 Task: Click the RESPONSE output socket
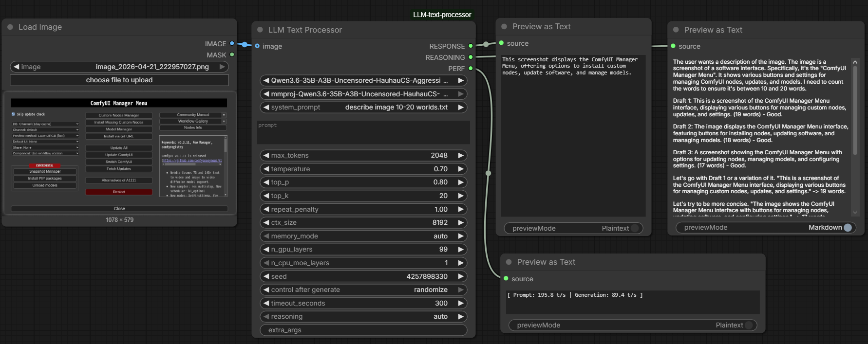tap(471, 46)
